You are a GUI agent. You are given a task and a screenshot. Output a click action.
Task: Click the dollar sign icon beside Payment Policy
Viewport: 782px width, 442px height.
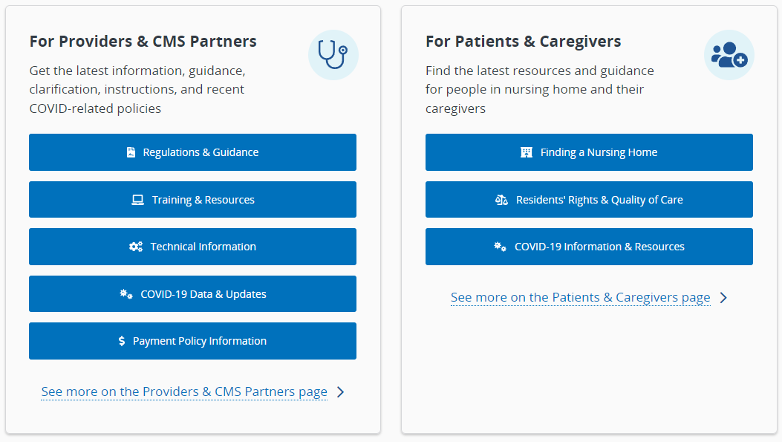pos(121,341)
